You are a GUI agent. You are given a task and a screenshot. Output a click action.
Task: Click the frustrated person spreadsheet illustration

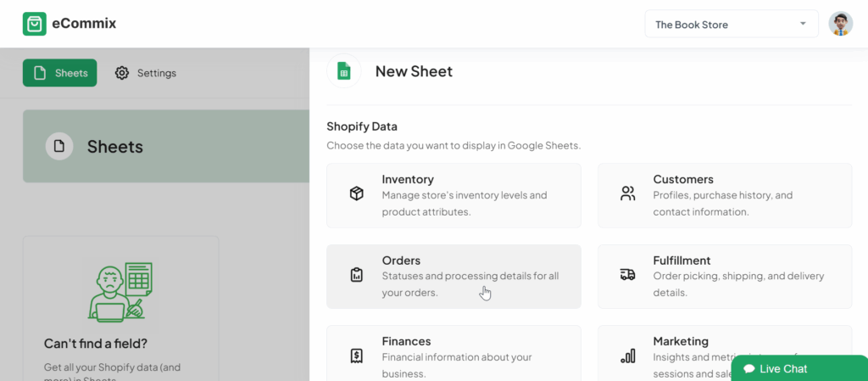[120, 291]
